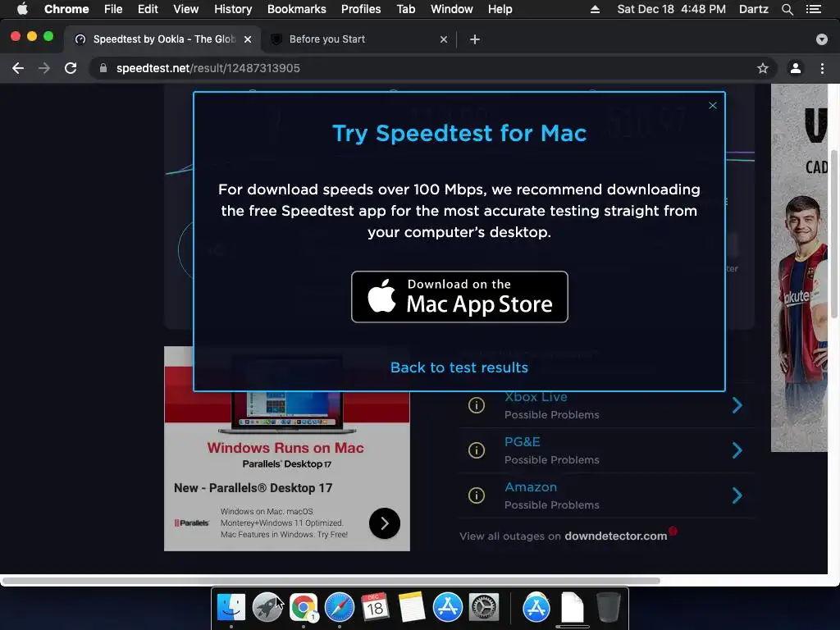Expand Amazon outage chevron
This screenshot has height=630, width=840.
point(737,495)
